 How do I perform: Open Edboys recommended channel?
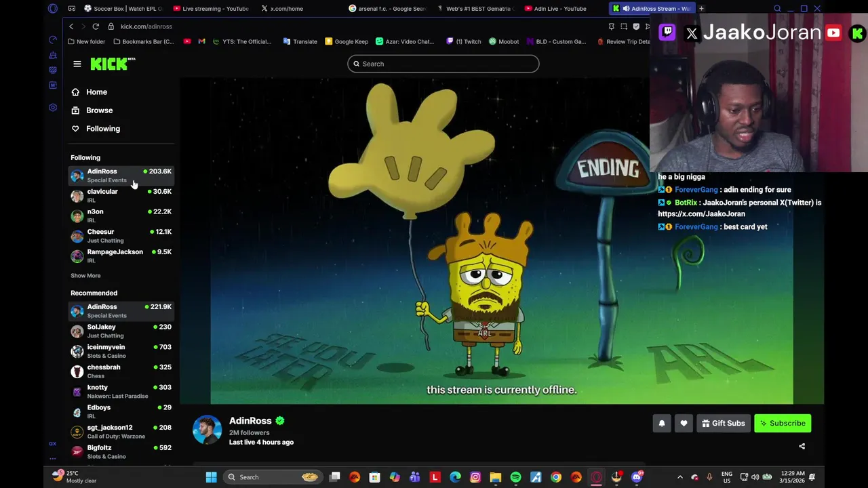click(x=121, y=411)
